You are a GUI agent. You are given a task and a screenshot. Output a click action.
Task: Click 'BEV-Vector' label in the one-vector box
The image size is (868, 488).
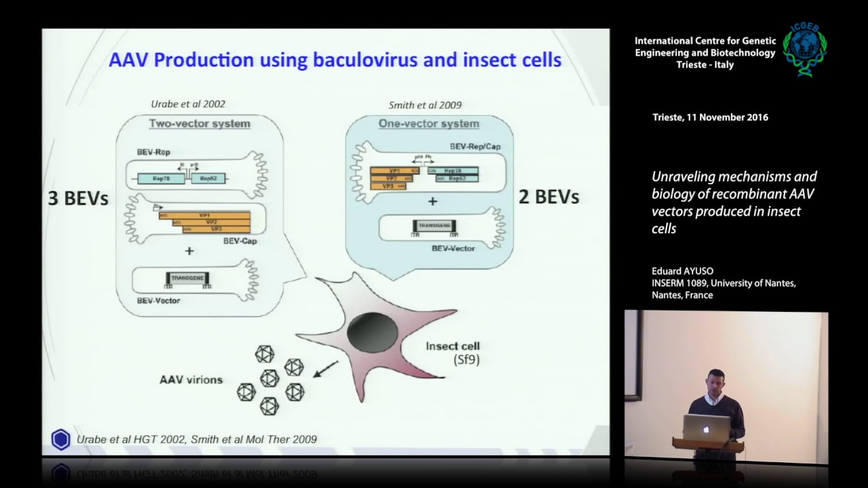click(453, 249)
